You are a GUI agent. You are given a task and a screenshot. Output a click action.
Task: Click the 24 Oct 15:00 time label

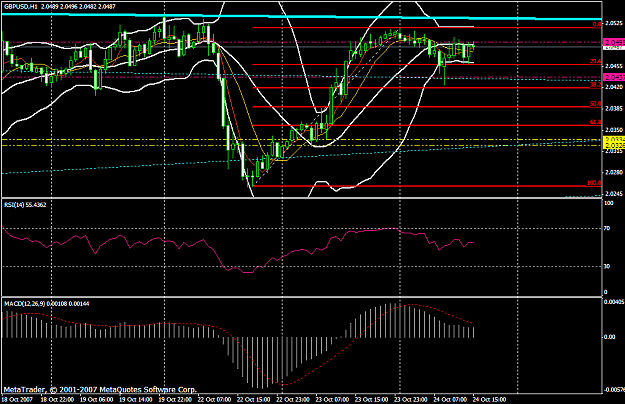pyautogui.click(x=489, y=399)
